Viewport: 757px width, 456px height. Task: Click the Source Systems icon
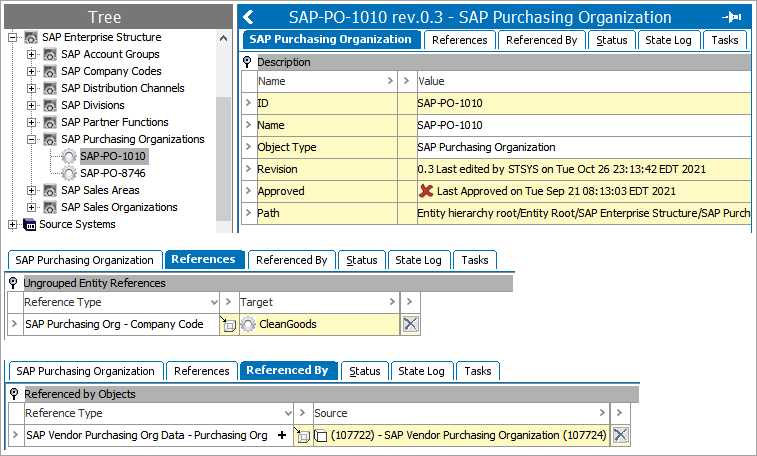pyautogui.click(x=30, y=224)
